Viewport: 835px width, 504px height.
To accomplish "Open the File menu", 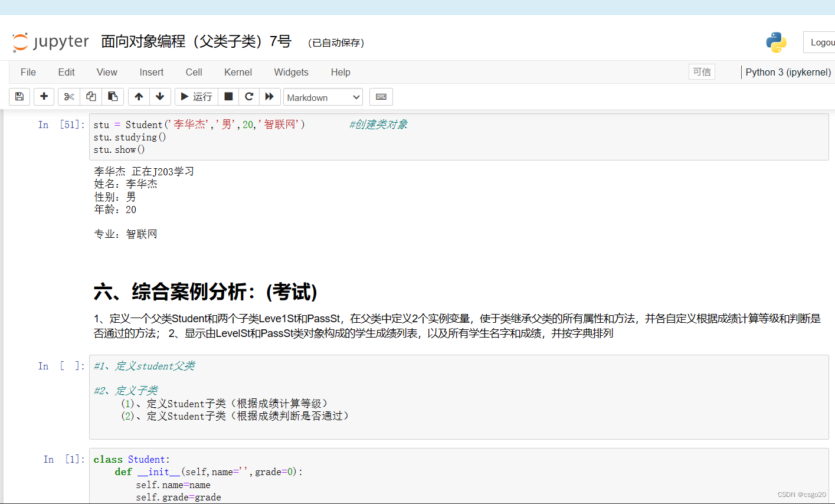I will 28,72.
